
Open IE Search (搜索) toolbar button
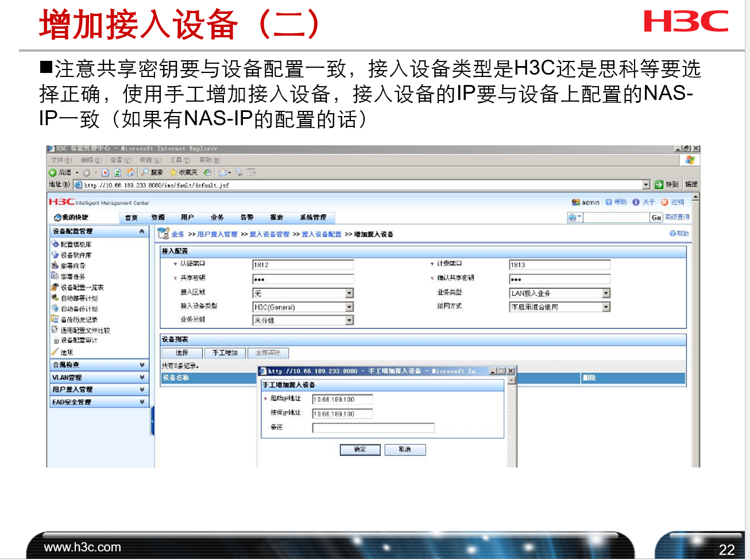coord(152,172)
